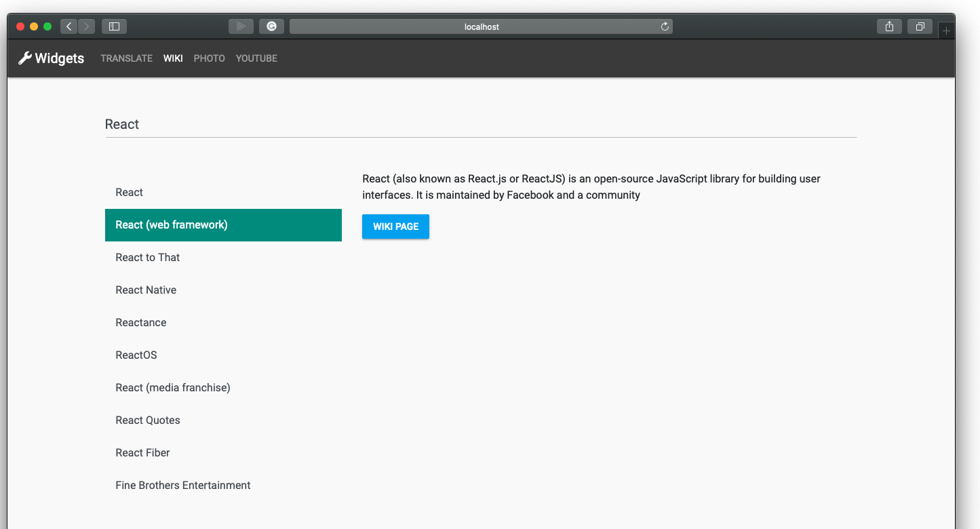This screenshot has height=529, width=980.
Task: Open the WIKI PAGE button
Action: pos(395,227)
